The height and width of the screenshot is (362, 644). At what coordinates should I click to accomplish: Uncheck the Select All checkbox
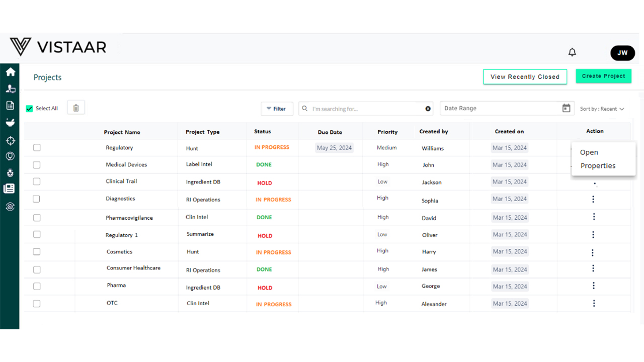(29, 109)
